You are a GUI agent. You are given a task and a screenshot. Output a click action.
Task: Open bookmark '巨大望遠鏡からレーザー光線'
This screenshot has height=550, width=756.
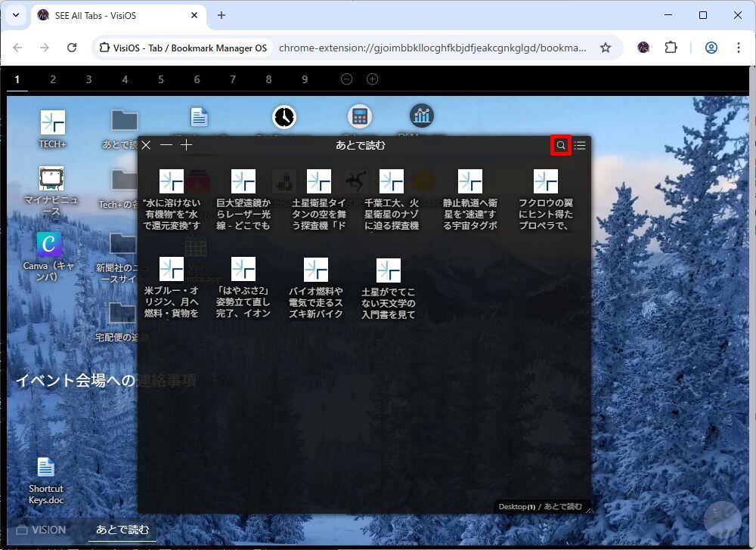[243, 199]
